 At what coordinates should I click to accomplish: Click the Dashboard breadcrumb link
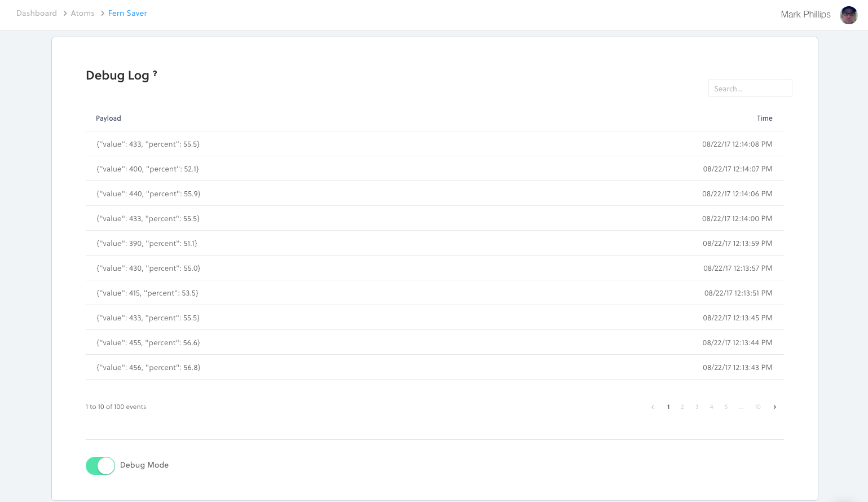tap(37, 13)
